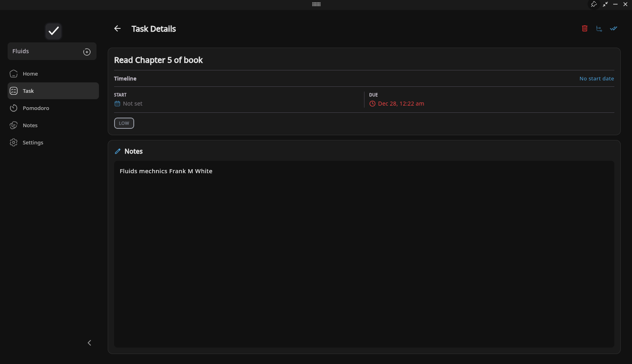632x364 pixels.
Task: Click the Settings gear icon
Action: (x=14, y=142)
